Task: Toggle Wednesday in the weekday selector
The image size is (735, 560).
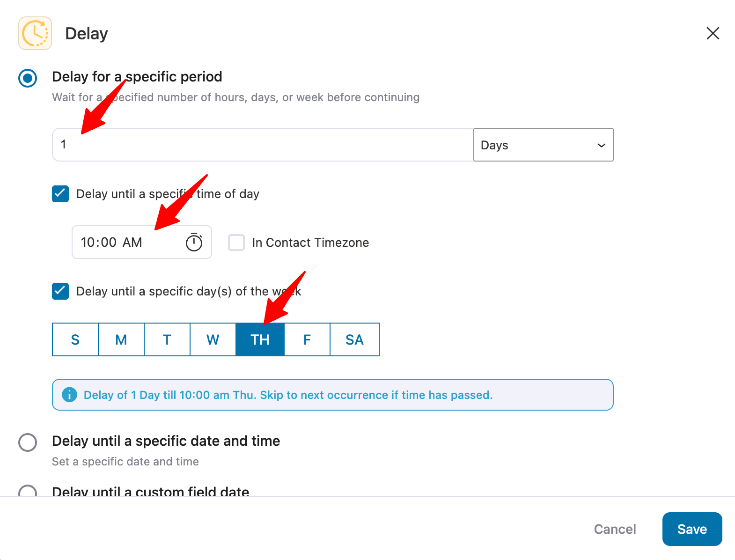Action: point(213,339)
